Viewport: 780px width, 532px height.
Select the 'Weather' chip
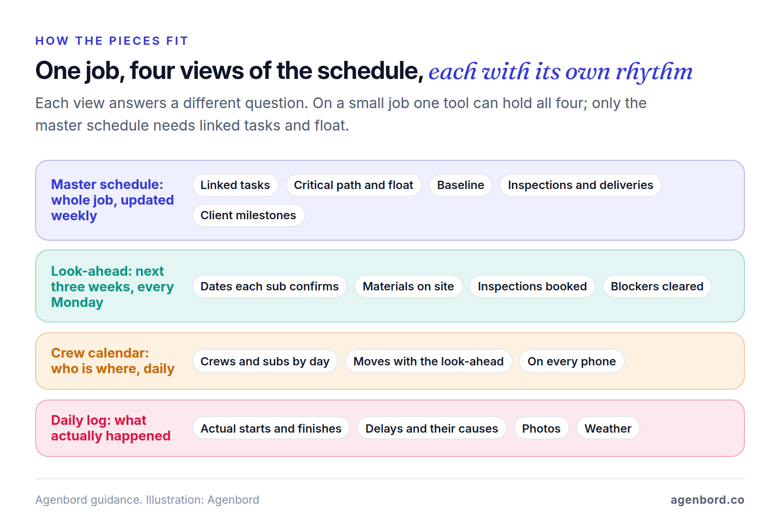(608, 429)
